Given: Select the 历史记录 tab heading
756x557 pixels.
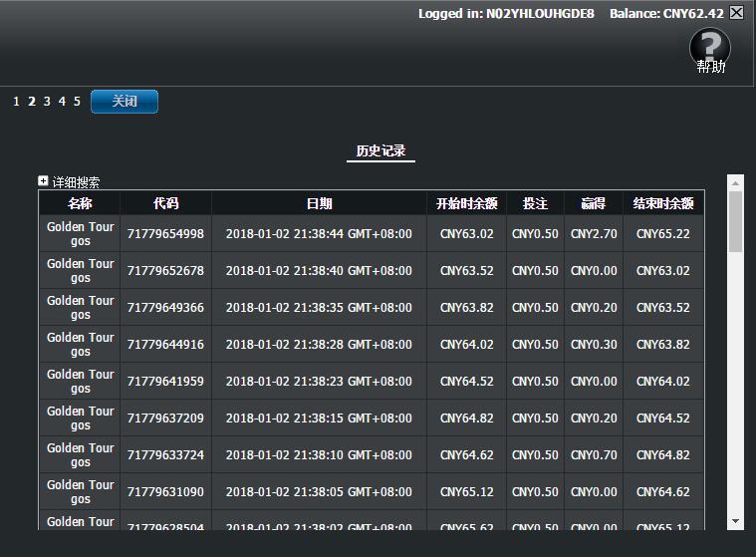Looking at the screenshot, I should [380, 151].
